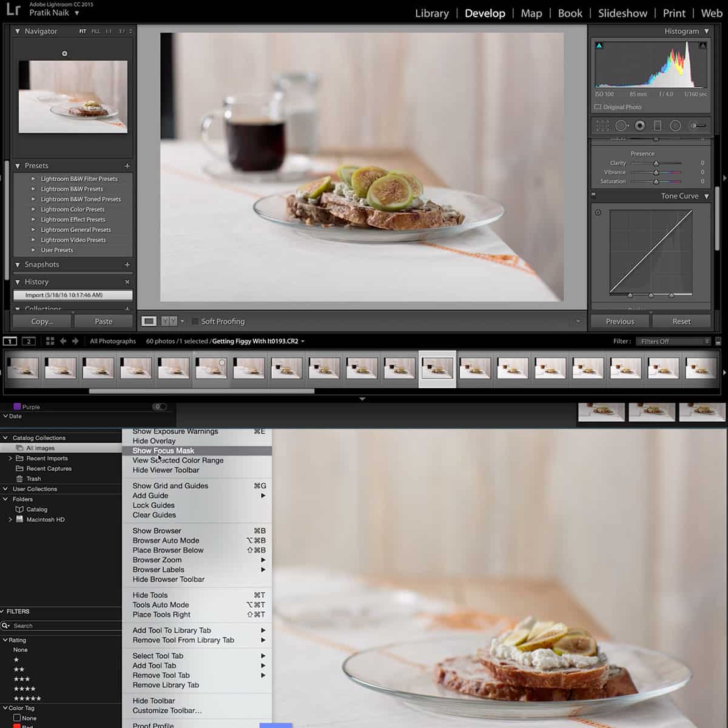The width and height of the screenshot is (728, 728).
Task: Click the Copy button
Action: [x=40, y=321]
